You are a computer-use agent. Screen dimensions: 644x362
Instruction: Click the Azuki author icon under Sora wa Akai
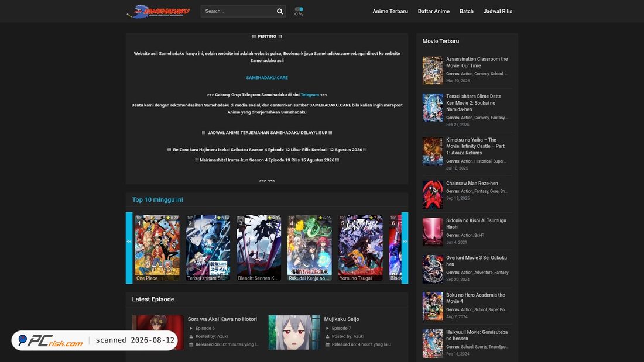(191, 336)
